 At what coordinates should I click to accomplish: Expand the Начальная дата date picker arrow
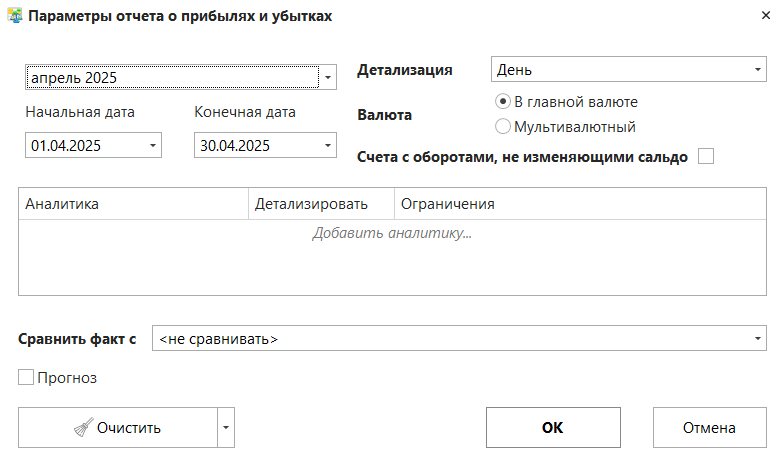pos(153,146)
